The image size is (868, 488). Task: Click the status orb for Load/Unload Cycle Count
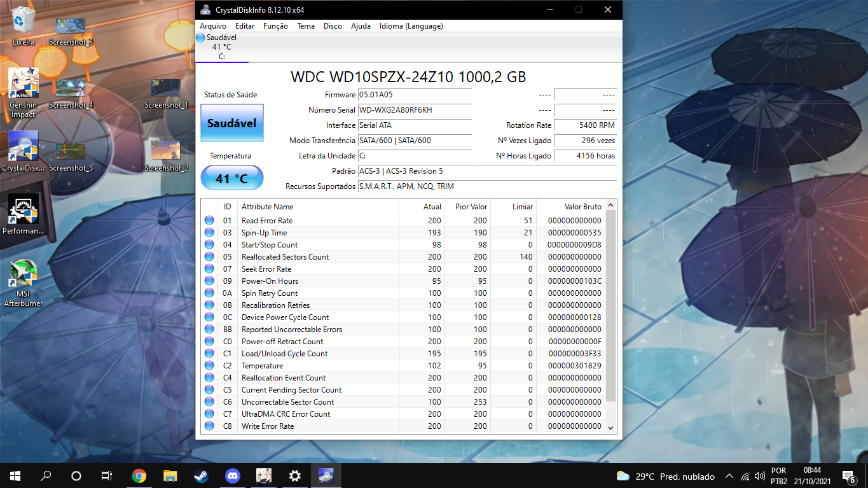[x=209, y=354]
